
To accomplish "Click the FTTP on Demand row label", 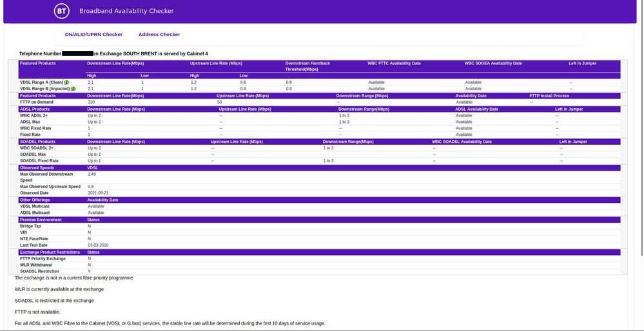I will [x=35, y=102].
